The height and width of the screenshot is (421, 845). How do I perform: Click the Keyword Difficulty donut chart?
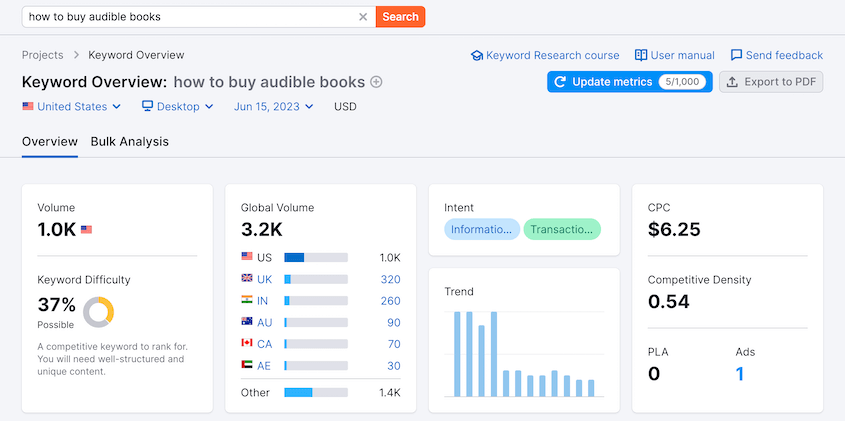tap(98, 312)
